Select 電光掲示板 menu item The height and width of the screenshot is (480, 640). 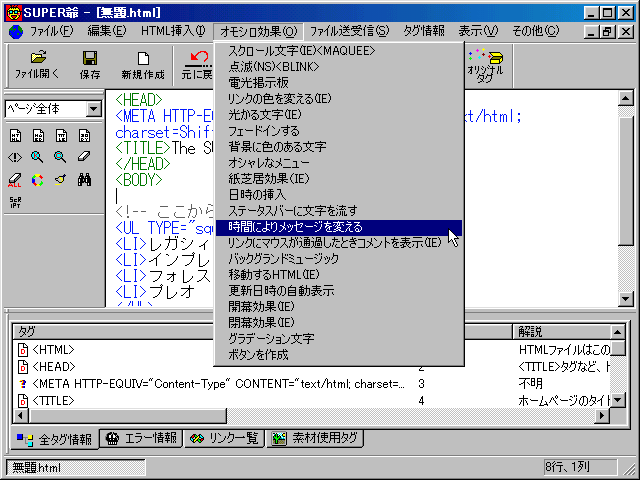click(x=339, y=83)
